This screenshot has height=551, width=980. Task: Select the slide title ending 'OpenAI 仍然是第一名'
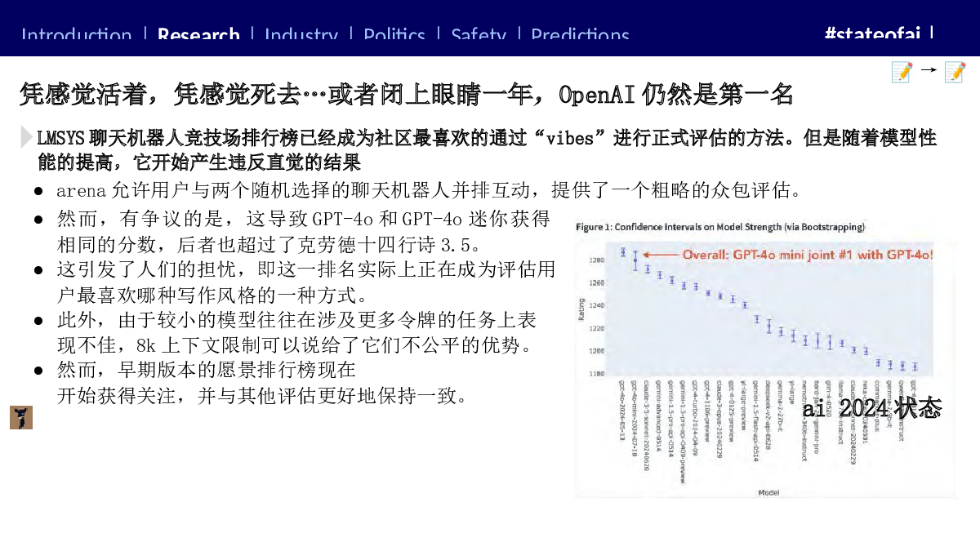click(407, 95)
